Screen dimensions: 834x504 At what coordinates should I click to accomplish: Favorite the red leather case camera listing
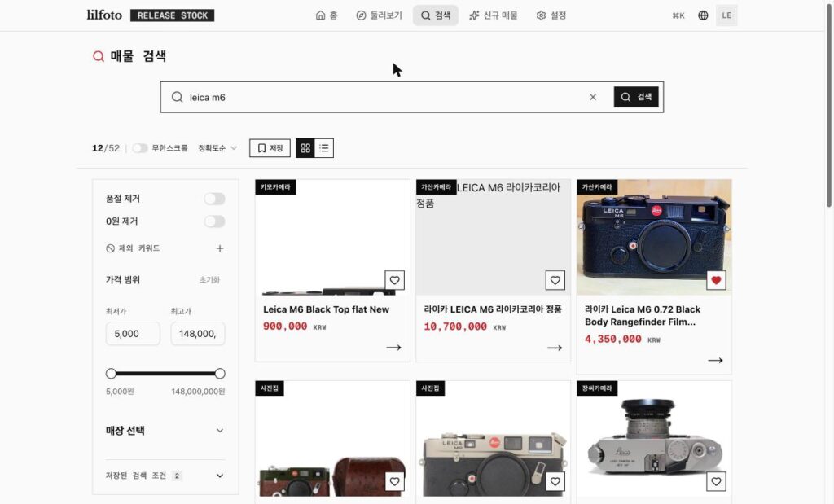[395, 482]
